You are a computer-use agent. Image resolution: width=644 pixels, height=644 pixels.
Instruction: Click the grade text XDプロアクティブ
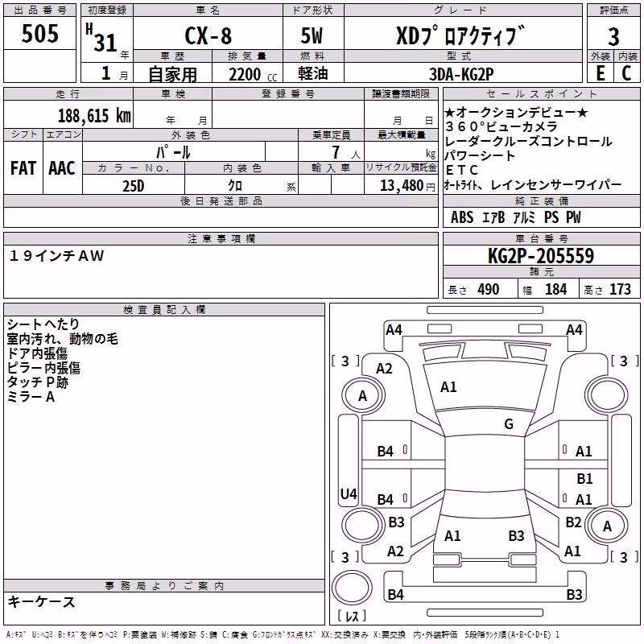[460, 35]
